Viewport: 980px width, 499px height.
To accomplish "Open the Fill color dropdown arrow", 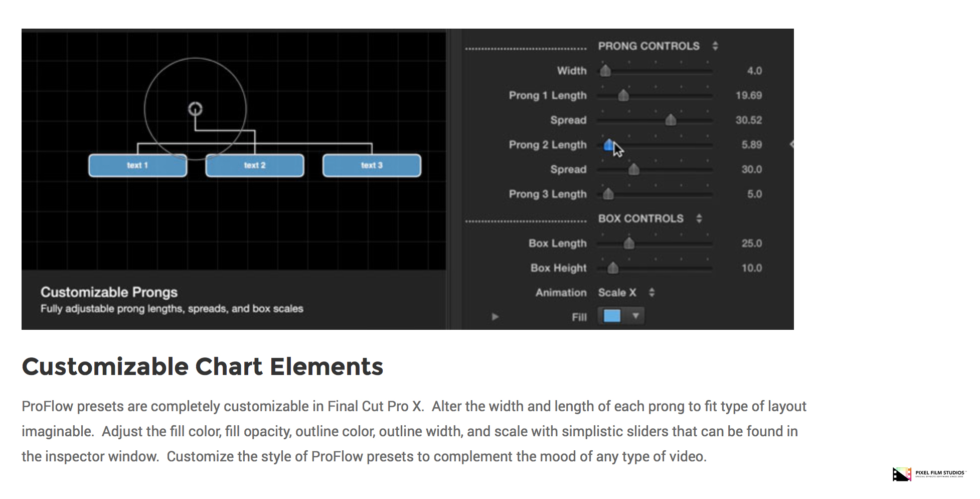I will coord(635,316).
